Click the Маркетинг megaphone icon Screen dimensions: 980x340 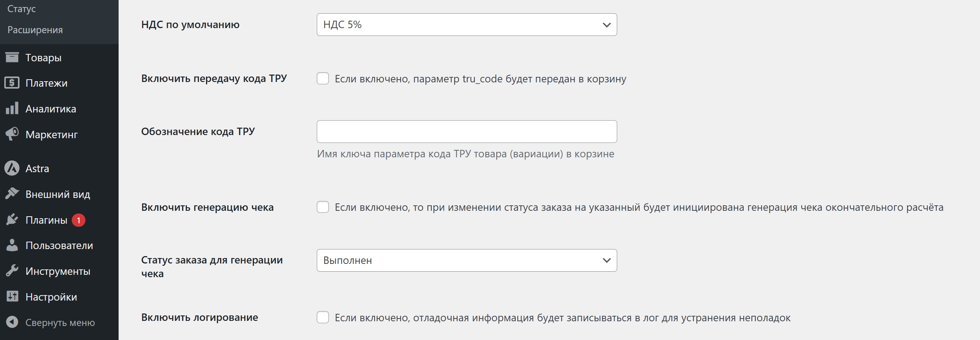[x=12, y=134]
